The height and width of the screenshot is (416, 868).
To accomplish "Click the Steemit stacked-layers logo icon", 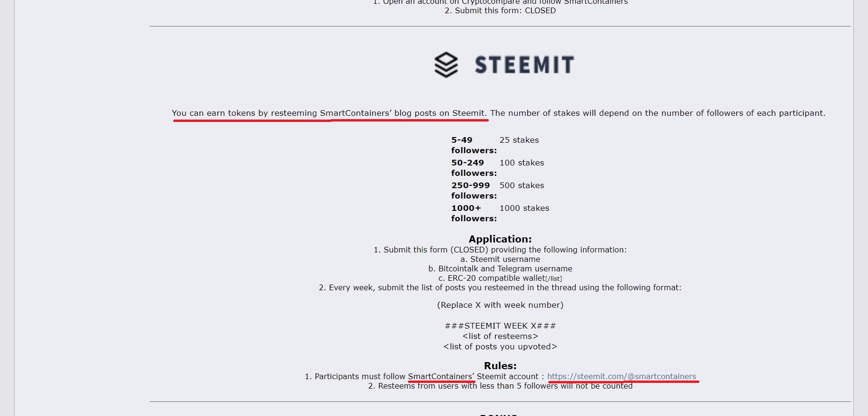I will (446, 65).
